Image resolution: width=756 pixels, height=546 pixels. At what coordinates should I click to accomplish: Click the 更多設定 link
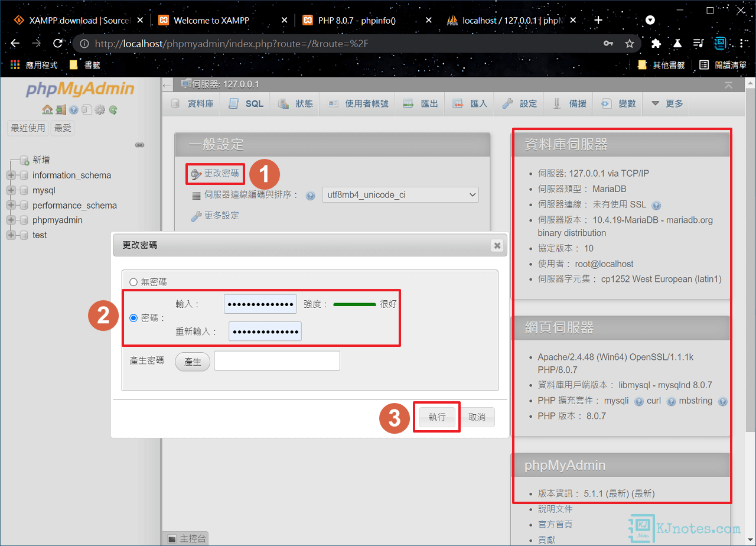(221, 216)
